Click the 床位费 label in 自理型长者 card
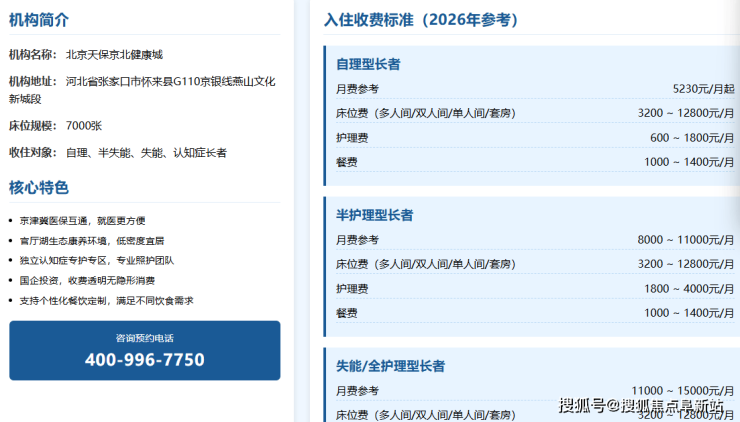The image size is (740, 422). [x=426, y=113]
